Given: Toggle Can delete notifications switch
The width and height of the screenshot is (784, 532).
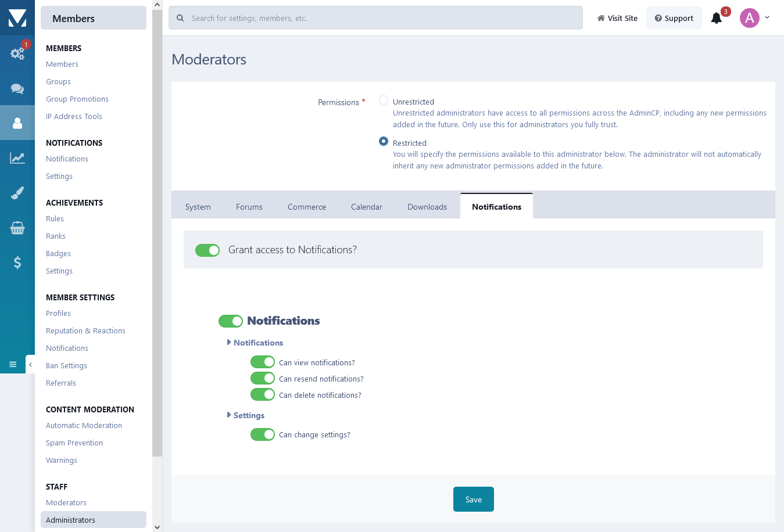Looking at the screenshot, I should coord(263,394).
